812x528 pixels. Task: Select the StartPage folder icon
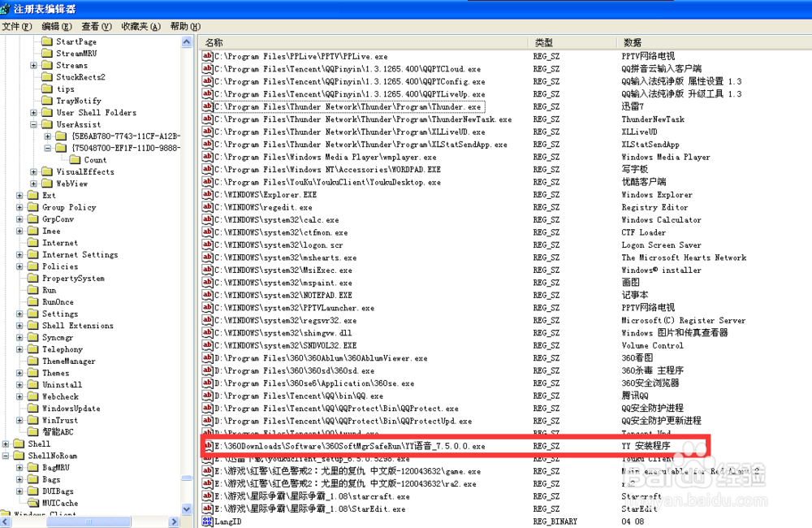47,41
